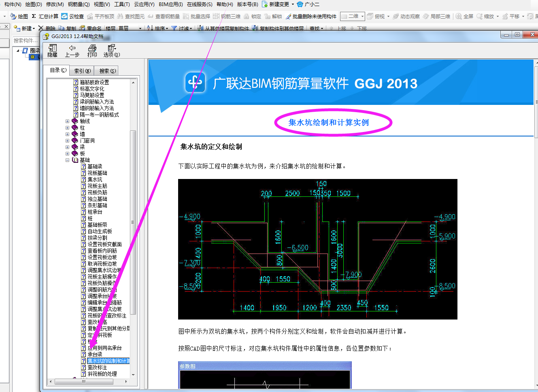The image size is (538, 392).
Task: Click the 打印 (Print) icon
Action: [x=92, y=48]
